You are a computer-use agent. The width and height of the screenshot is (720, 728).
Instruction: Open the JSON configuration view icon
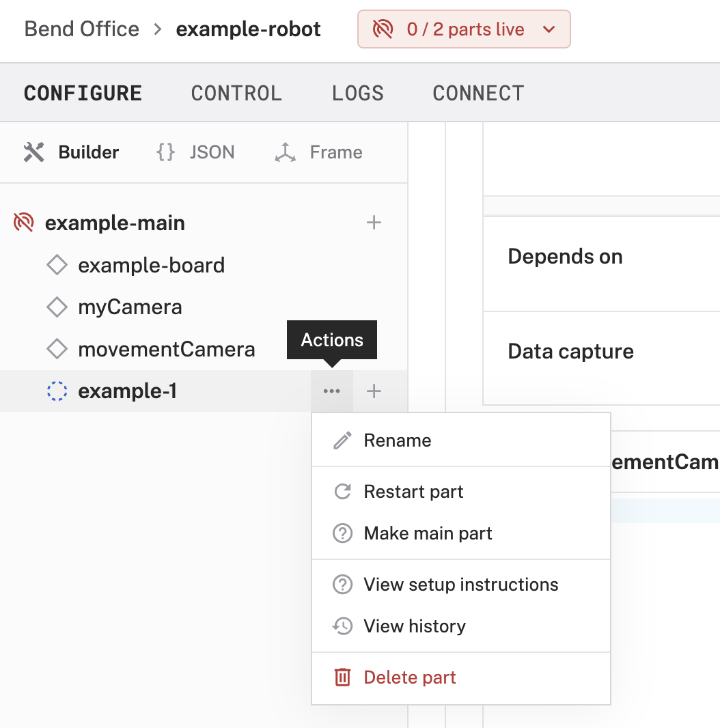click(x=164, y=152)
